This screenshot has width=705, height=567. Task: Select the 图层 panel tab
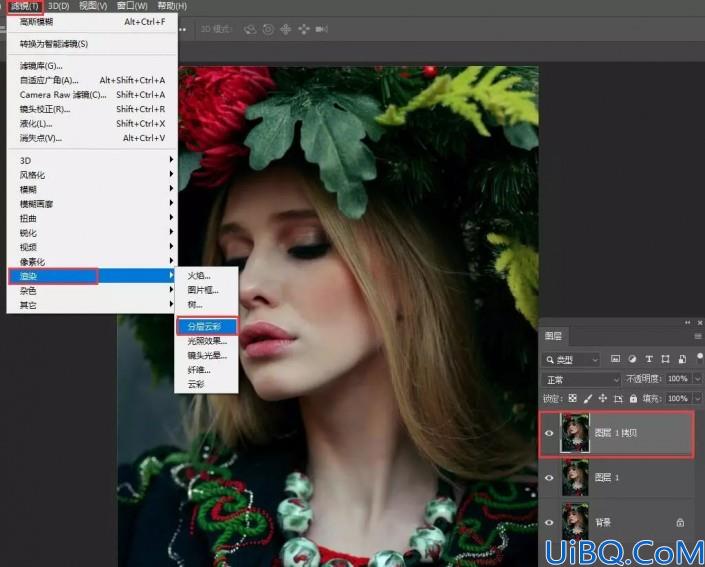click(x=553, y=336)
